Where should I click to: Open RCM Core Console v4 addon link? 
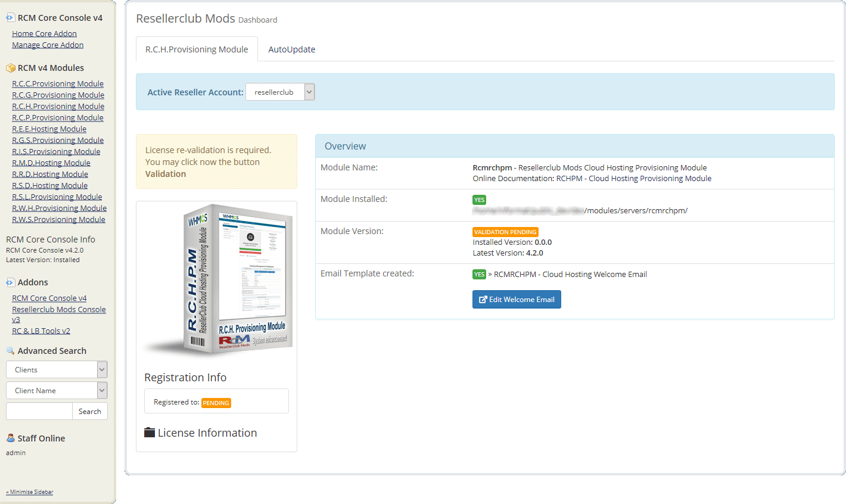(49, 298)
